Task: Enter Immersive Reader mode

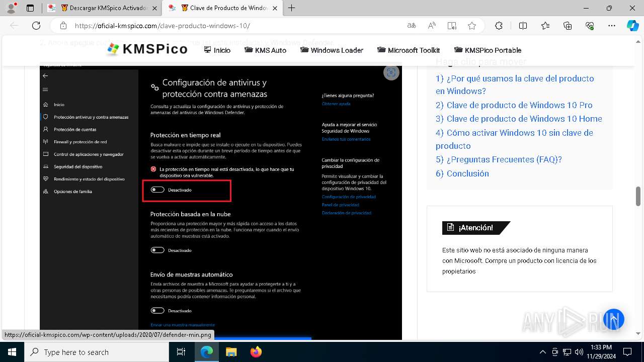Action: click(x=452, y=26)
